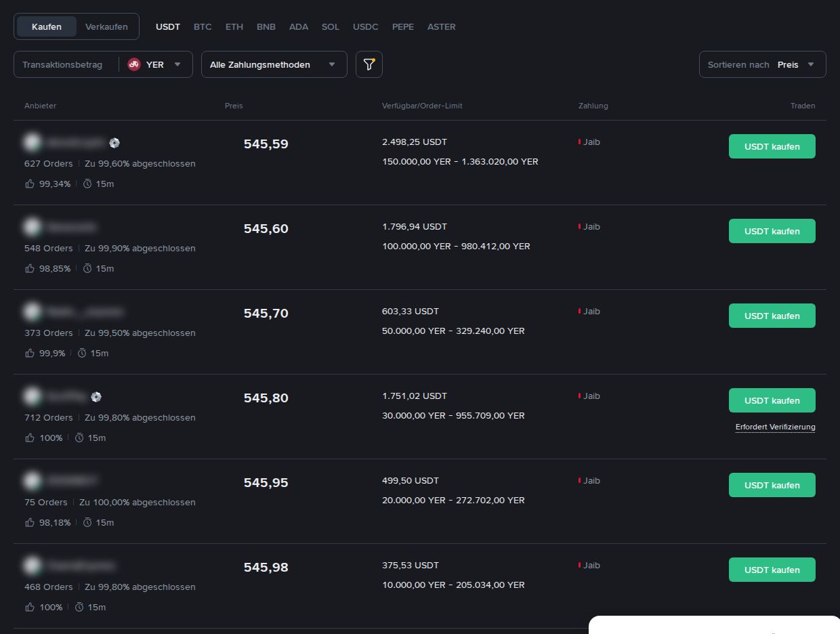Screen dimensions: 840x634
Task: Click thumbs-up icon next to 99,9%
Action: click(30, 353)
